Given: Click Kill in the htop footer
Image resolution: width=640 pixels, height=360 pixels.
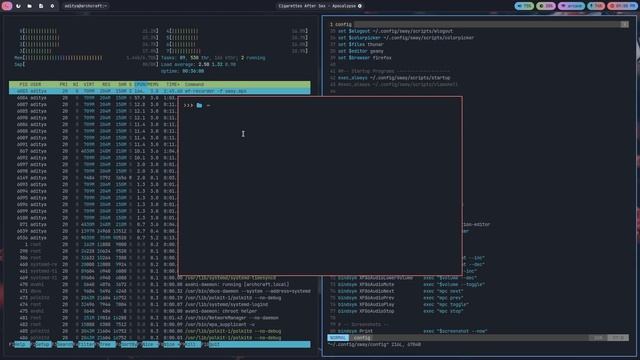Looking at the screenshot, I should [192, 344].
